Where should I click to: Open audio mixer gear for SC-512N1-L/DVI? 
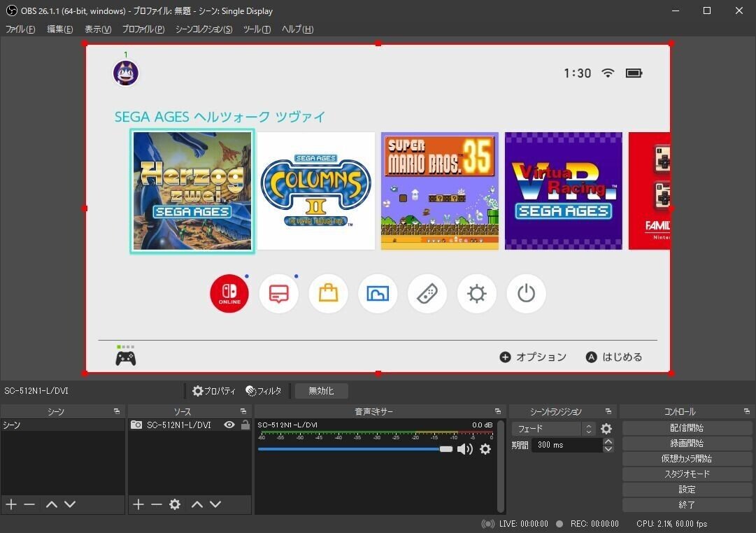coord(485,450)
